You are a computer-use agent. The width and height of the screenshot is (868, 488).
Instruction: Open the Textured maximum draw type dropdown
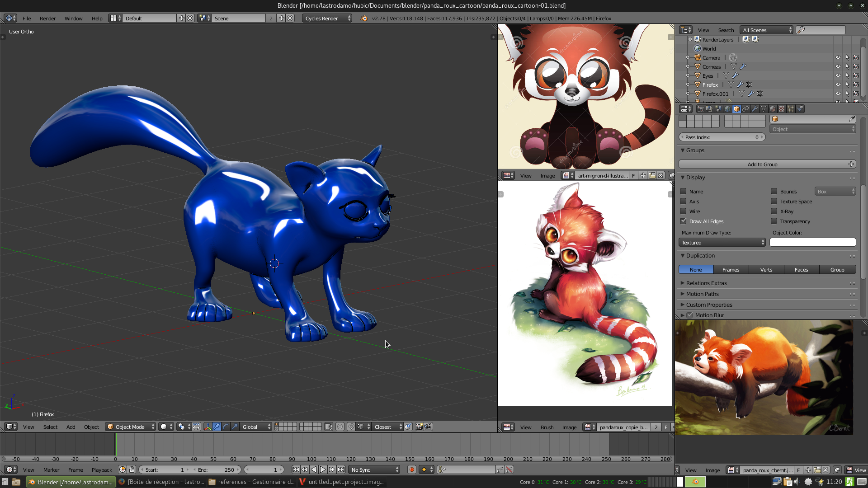click(722, 242)
